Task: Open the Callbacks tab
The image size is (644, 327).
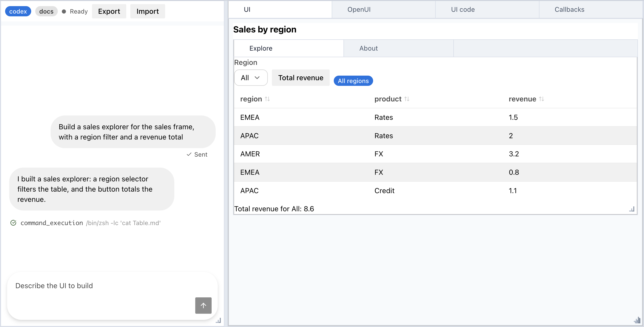Action: pos(591,9)
